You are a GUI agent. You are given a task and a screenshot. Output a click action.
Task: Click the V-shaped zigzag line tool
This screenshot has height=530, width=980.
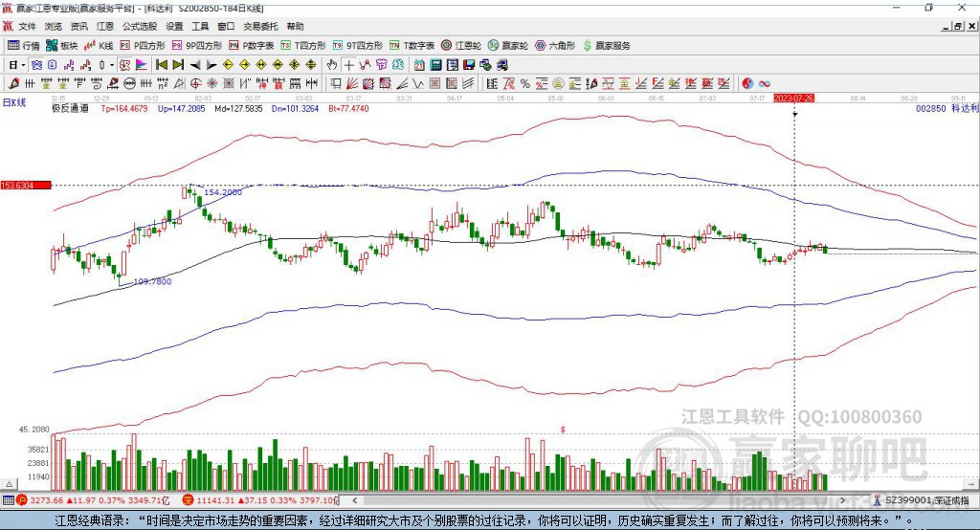click(x=417, y=83)
